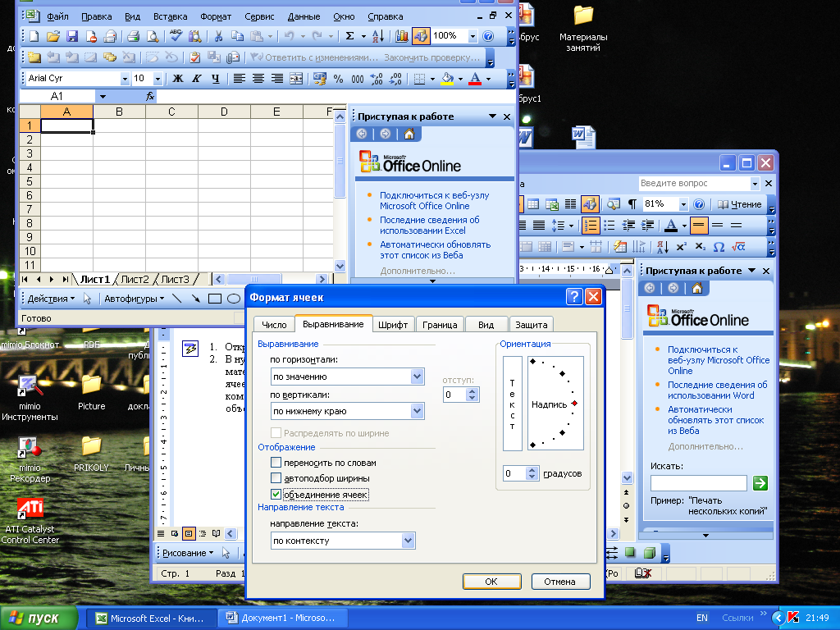Switch to the 'Число' tab
The height and width of the screenshot is (630, 840).
click(274, 325)
